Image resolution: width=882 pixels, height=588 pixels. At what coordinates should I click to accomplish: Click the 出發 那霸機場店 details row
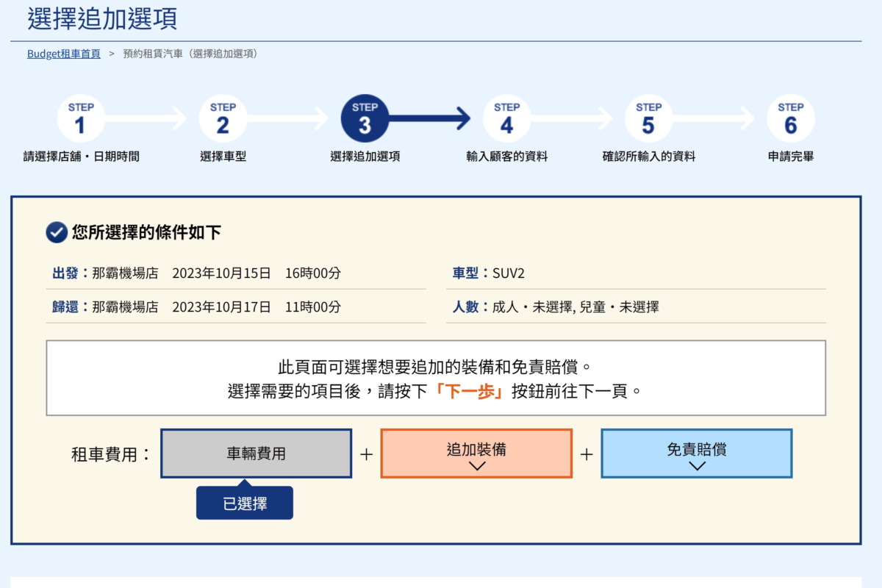pyautogui.click(x=197, y=273)
